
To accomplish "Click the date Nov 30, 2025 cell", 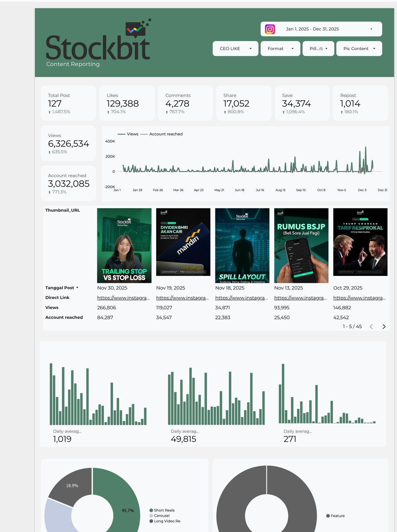I will [x=112, y=288].
